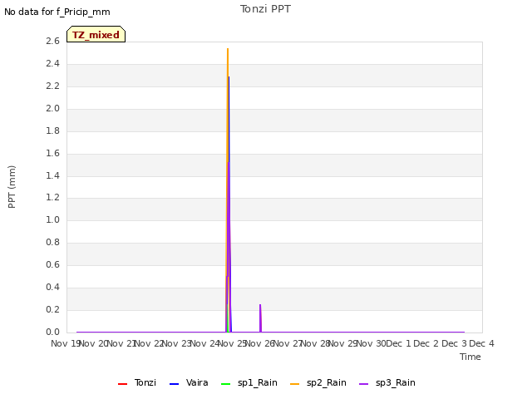This screenshot has width=532, height=399.
Task: Click the TZ_mixed annotation label
Action: coord(96,34)
